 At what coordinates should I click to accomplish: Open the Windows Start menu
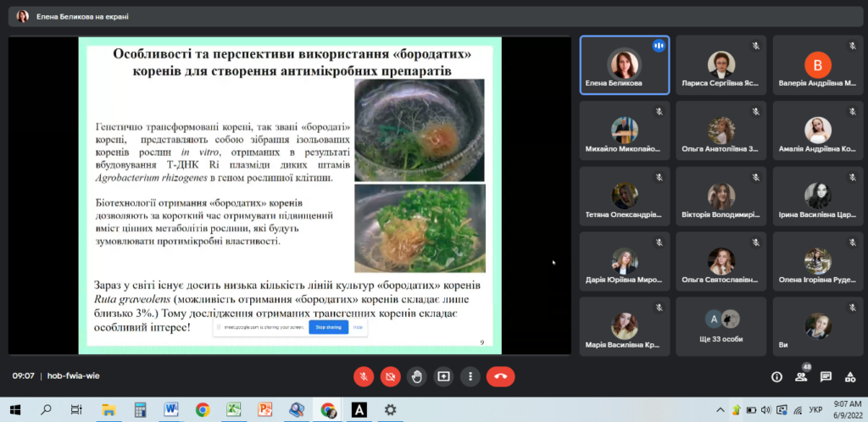[14, 410]
